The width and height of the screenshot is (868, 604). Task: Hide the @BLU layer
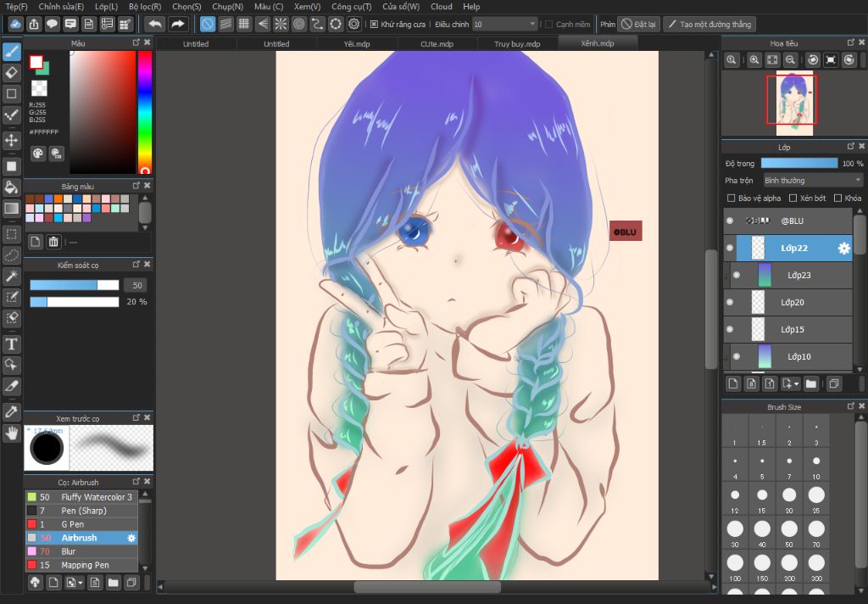point(730,221)
